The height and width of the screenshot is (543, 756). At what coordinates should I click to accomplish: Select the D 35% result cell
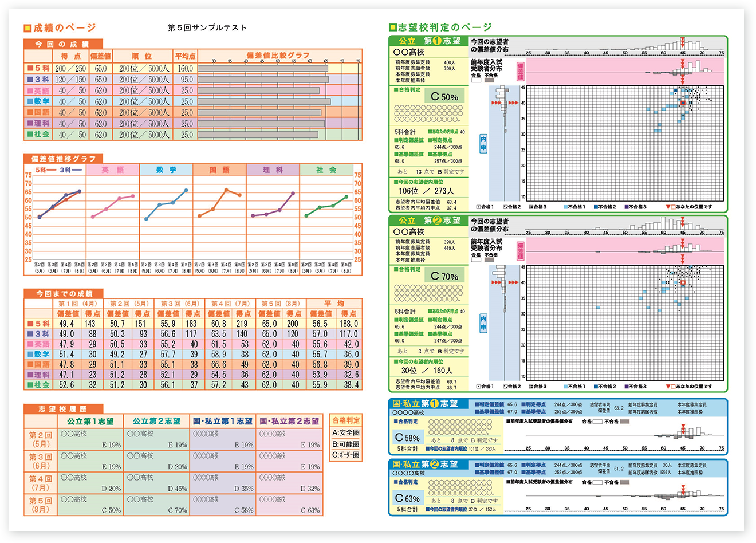click(x=243, y=489)
